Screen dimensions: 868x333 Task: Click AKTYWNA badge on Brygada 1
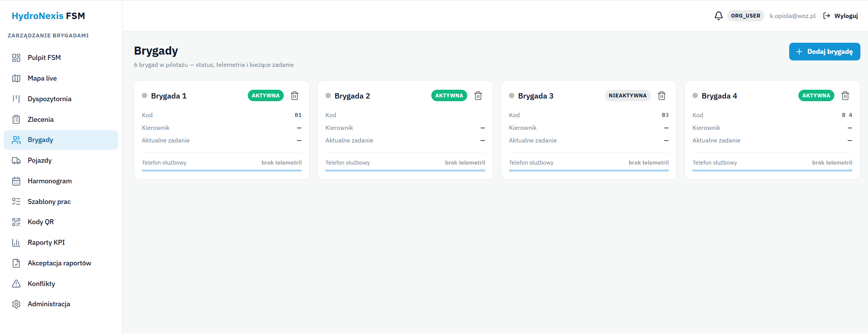[x=266, y=95]
